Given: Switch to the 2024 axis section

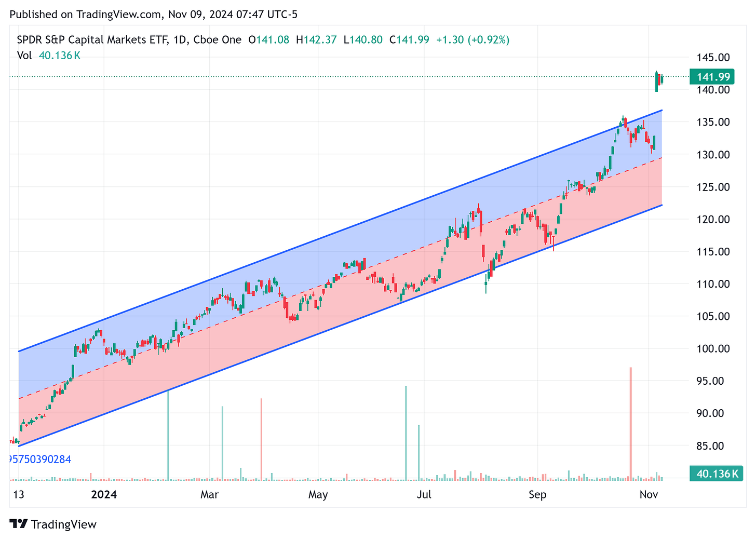Looking at the screenshot, I should point(104,495).
